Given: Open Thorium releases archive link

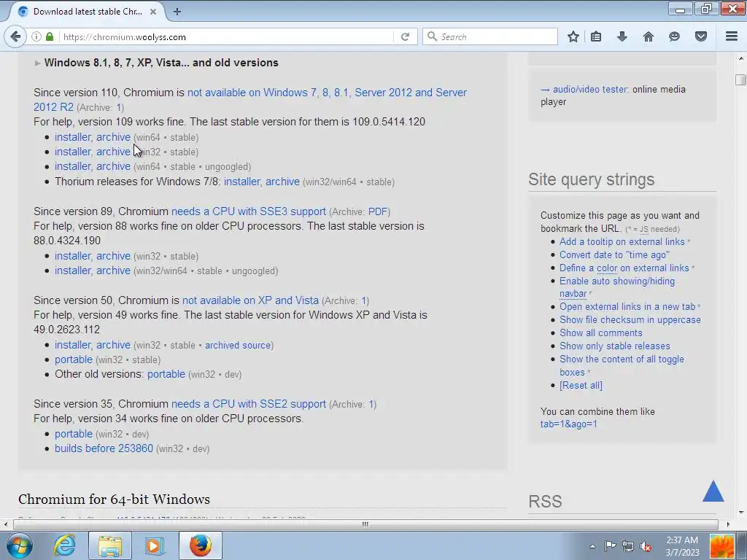Looking at the screenshot, I should point(282,182).
